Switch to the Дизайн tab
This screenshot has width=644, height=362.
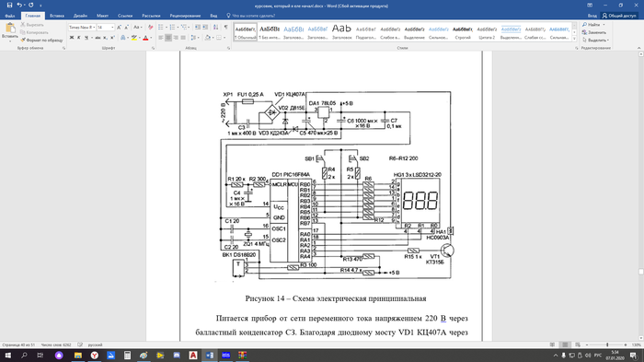[x=80, y=16]
